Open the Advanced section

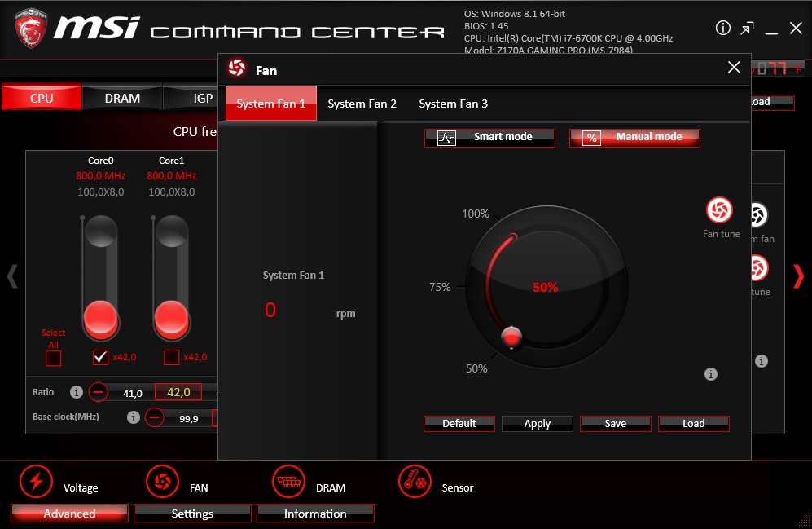[x=69, y=514]
